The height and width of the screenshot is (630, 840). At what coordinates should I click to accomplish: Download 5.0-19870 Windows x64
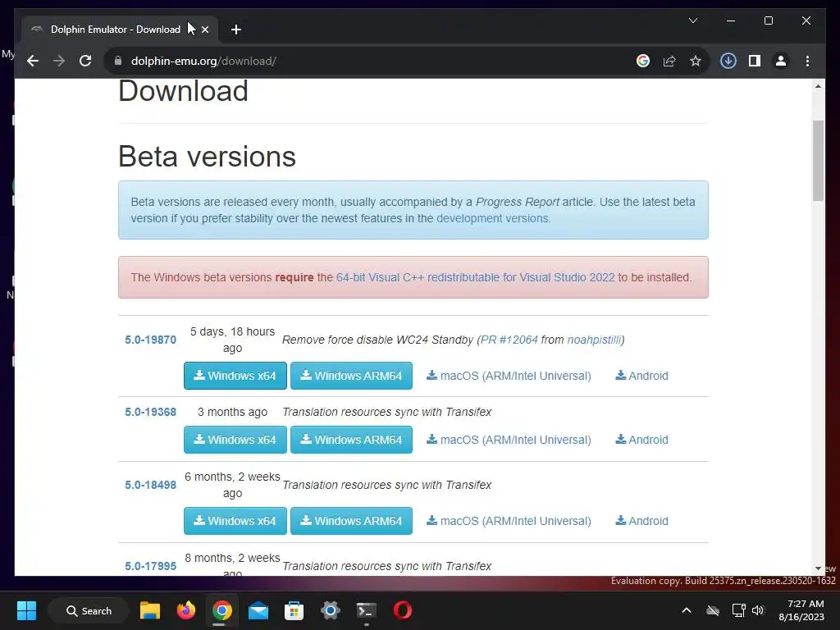[235, 376]
